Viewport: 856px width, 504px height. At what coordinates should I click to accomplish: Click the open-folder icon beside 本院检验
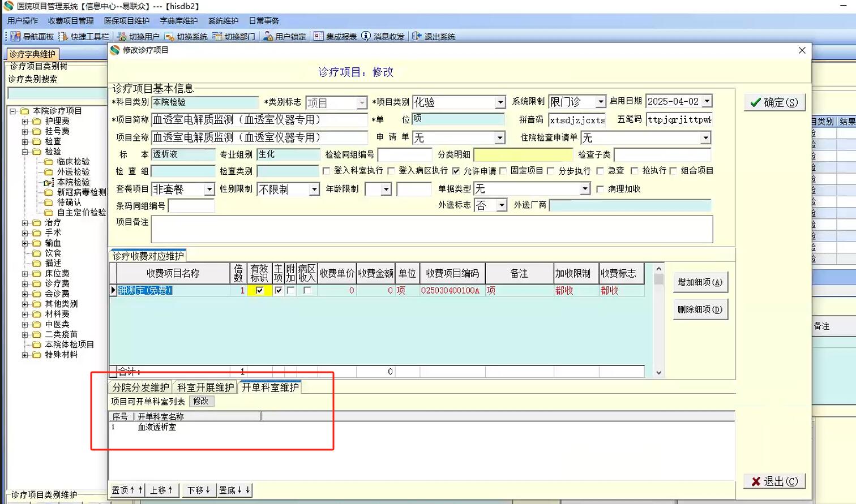(49, 182)
